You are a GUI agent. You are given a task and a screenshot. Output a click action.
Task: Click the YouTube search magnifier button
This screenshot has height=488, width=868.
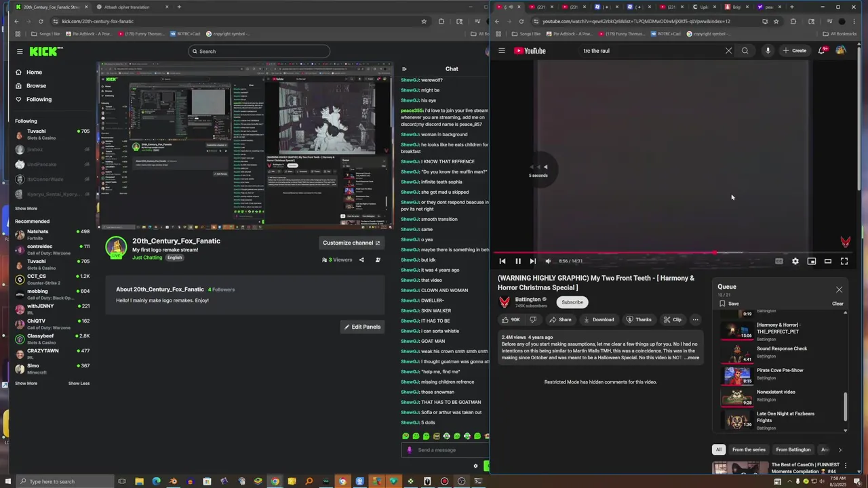coord(745,51)
